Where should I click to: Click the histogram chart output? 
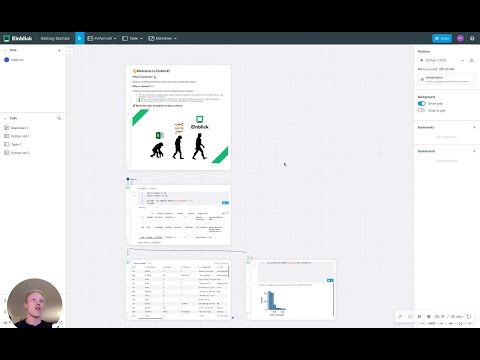tap(272, 302)
